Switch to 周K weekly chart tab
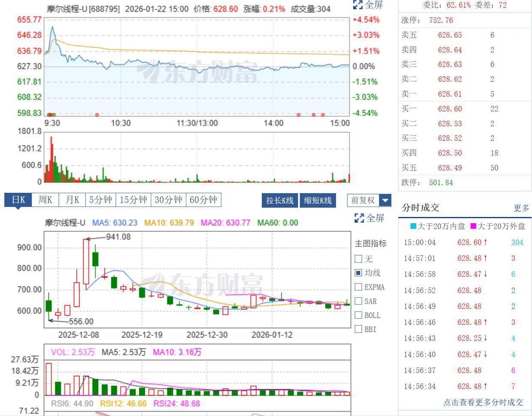This screenshot has height=416, width=532. coord(45,200)
